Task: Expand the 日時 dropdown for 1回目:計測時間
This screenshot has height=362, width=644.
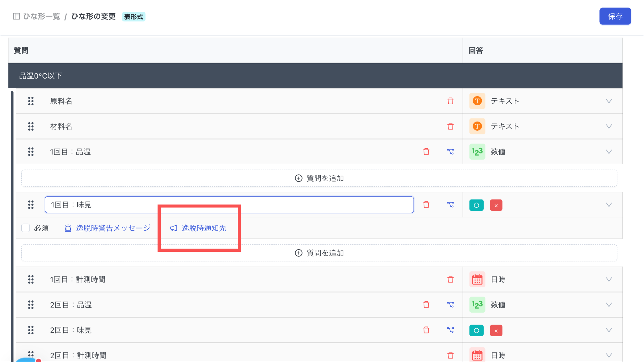Action: coord(609,279)
